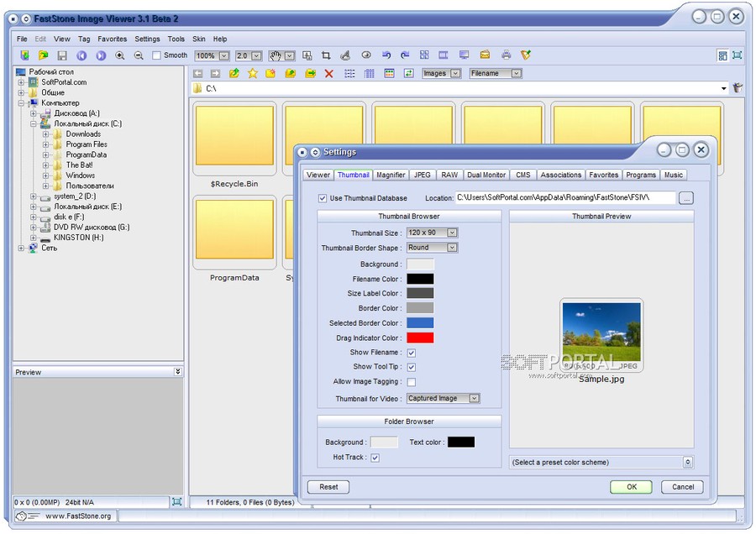The image size is (756, 534).
Task: Open the Email envelope icon
Action: pyautogui.click(x=485, y=55)
